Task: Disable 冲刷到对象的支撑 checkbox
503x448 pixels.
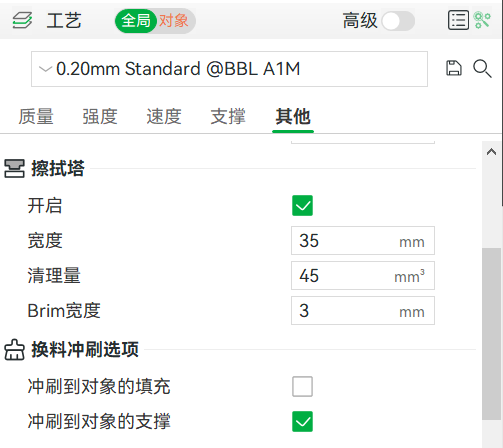Action: pyautogui.click(x=302, y=422)
